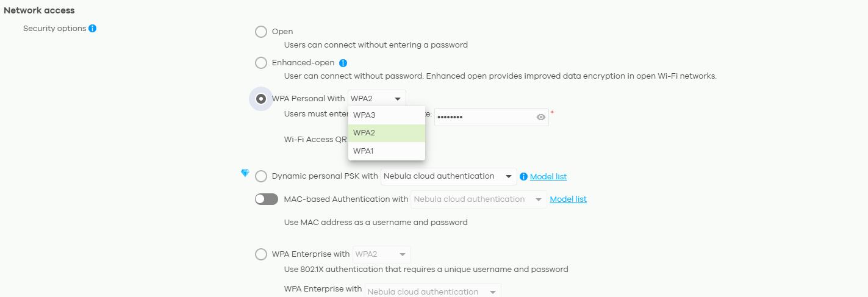Click the pre-shared key password field

coord(492,117)
